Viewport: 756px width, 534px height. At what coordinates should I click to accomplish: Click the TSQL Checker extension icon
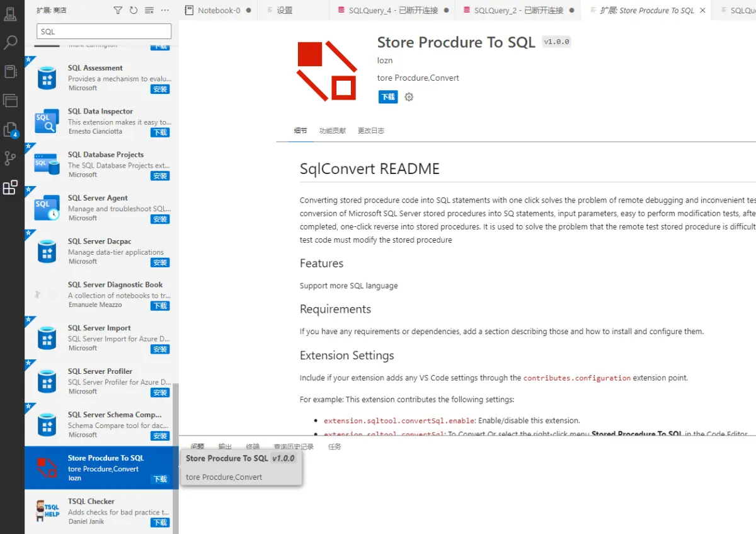tap(47, 511)
